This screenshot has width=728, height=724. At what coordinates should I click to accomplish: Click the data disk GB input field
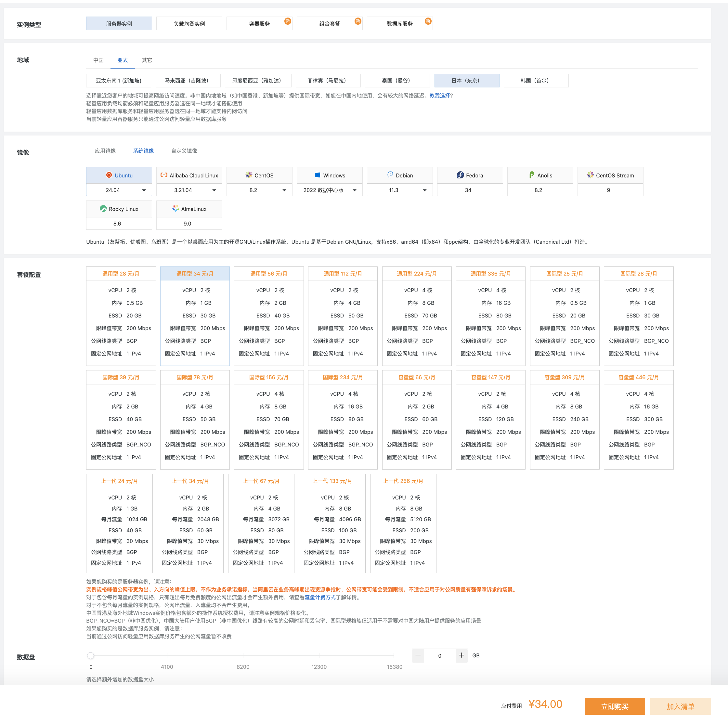(439, 655)
